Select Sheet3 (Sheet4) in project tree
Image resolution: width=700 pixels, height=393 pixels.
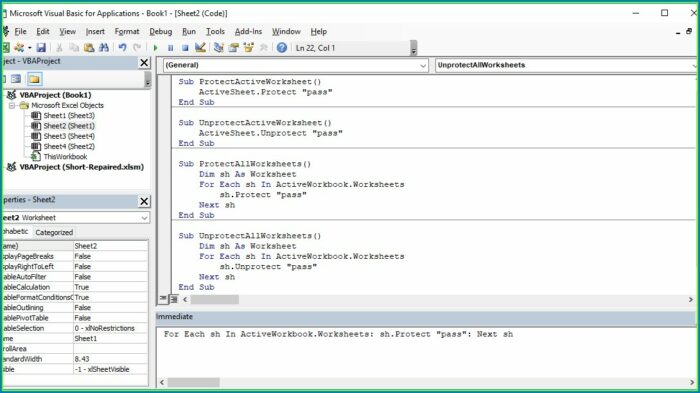point(69,136)
